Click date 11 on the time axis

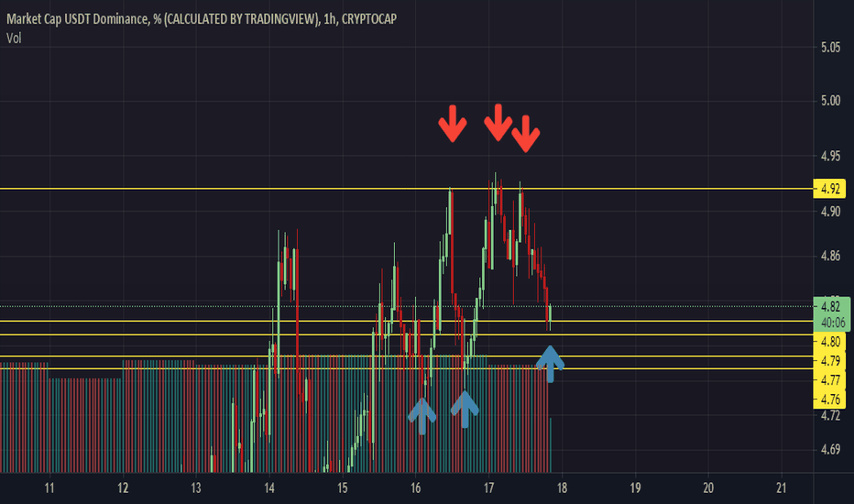[x=49, y=488]
